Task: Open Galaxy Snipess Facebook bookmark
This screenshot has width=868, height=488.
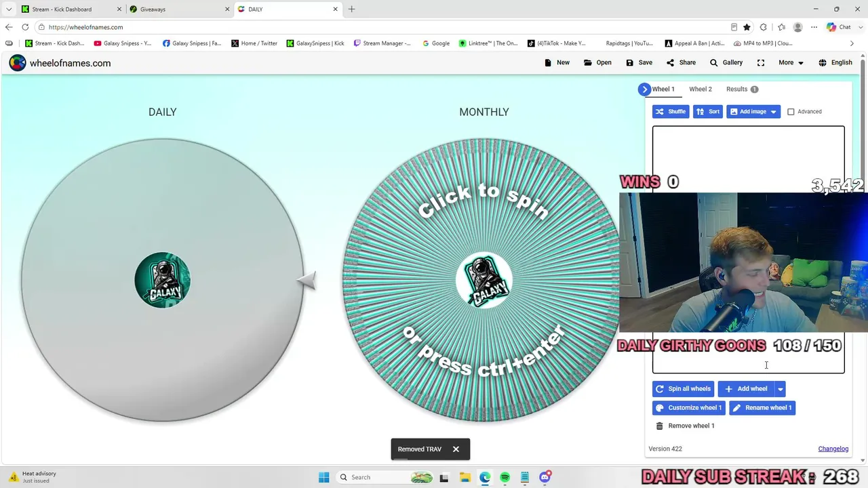Action: click(x=192, y=43)
